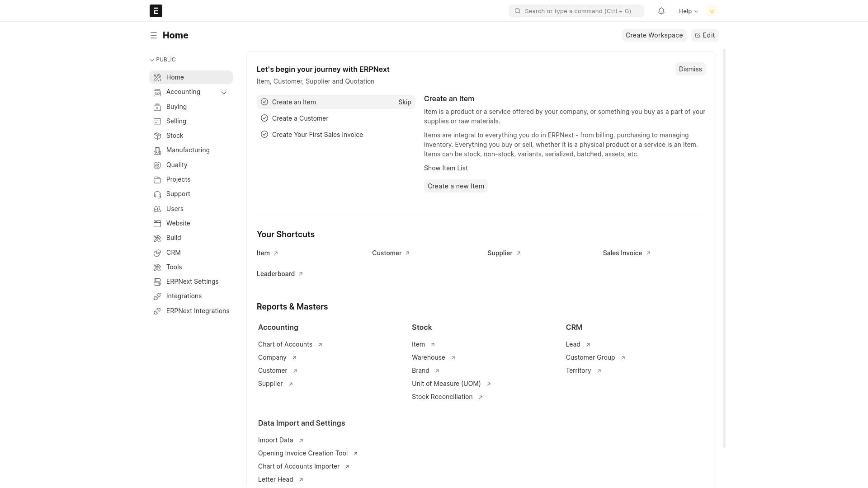Open Selling workspace from sidebar
Image resolution: width=868 pixels, height=488 pixels.
176,121
